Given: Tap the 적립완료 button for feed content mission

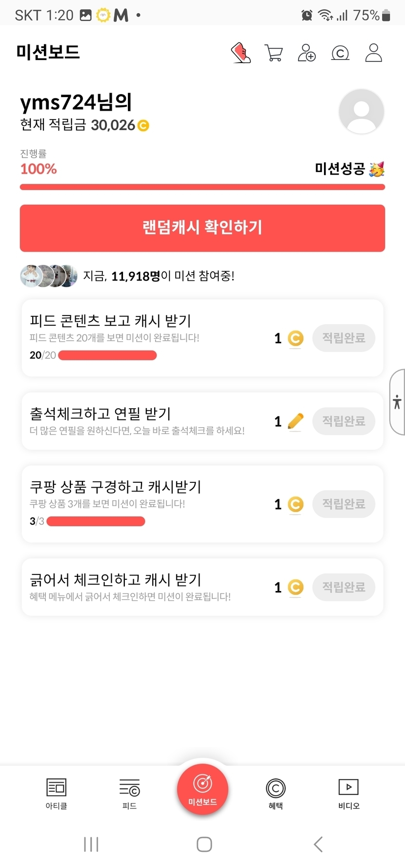Looking at the screenshot, I should coord(344,338).
